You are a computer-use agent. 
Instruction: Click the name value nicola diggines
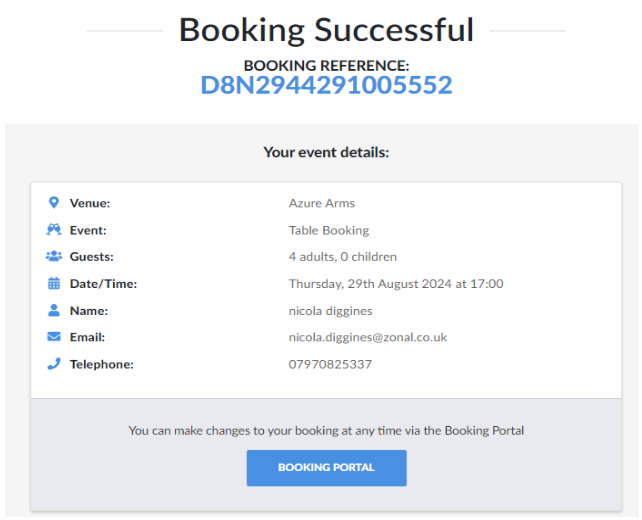pyautogui.click(x=330, y=311)
